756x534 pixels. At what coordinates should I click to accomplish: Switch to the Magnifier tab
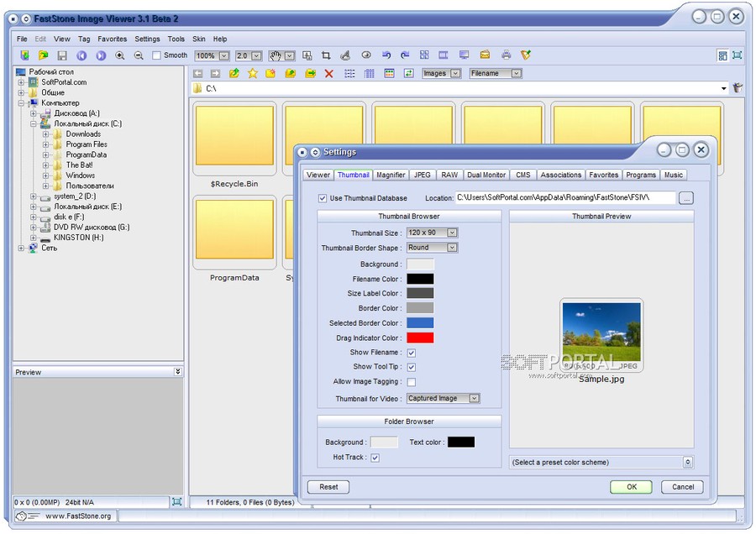(x=391, y=175)
